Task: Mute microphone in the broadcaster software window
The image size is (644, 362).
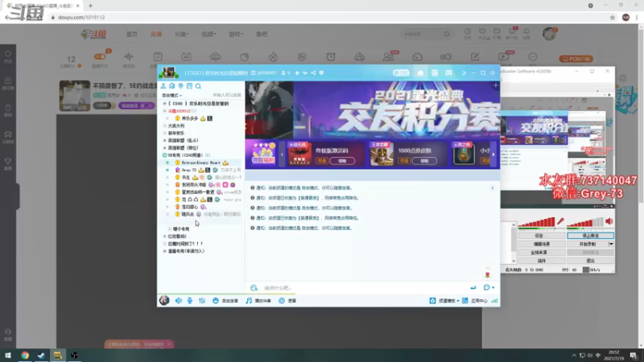Action: click(560, 222)
